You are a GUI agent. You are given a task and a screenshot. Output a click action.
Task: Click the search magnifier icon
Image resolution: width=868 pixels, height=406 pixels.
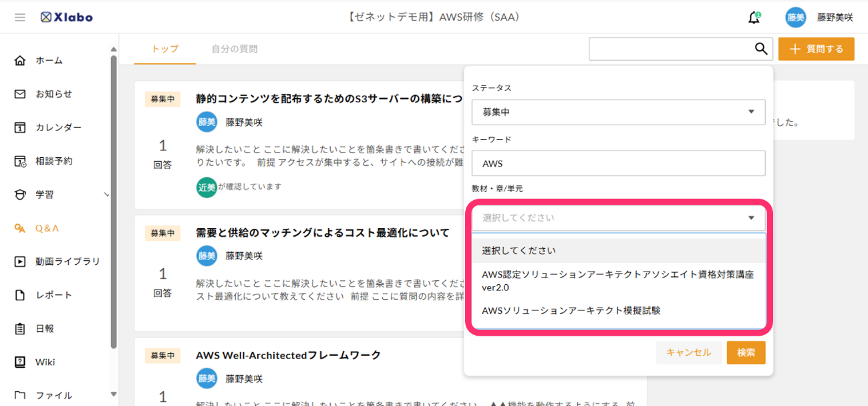coord(761,48)
